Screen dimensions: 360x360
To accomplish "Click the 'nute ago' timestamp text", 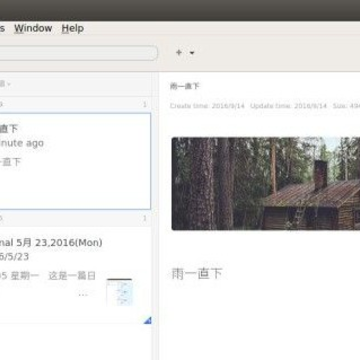I will click(22, 143).
